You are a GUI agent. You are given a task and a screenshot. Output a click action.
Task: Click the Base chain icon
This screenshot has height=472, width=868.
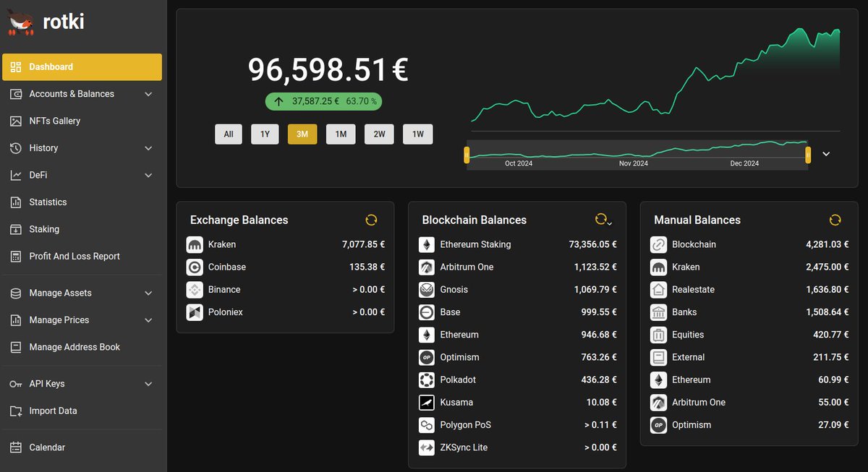click(x=427, y=312)
